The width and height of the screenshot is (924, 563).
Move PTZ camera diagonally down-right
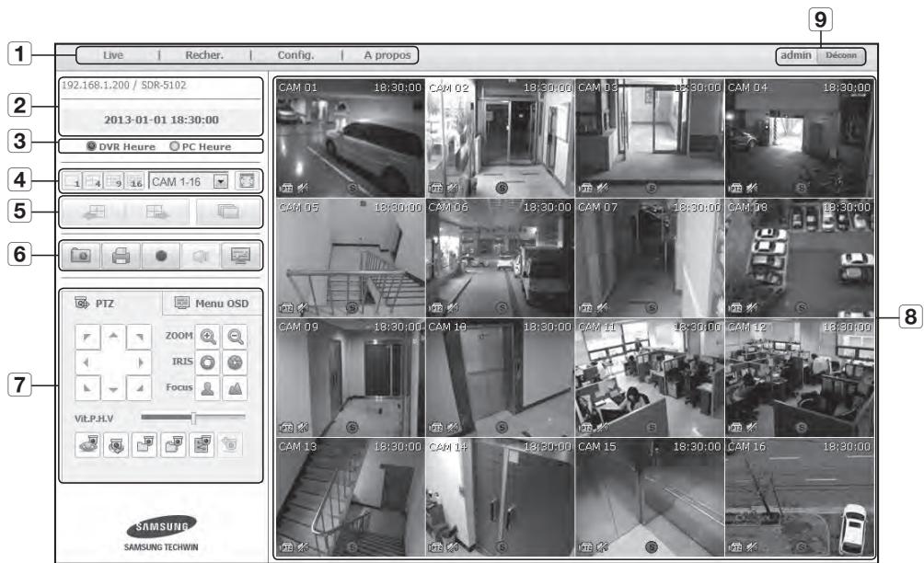(x=139, y=389)
